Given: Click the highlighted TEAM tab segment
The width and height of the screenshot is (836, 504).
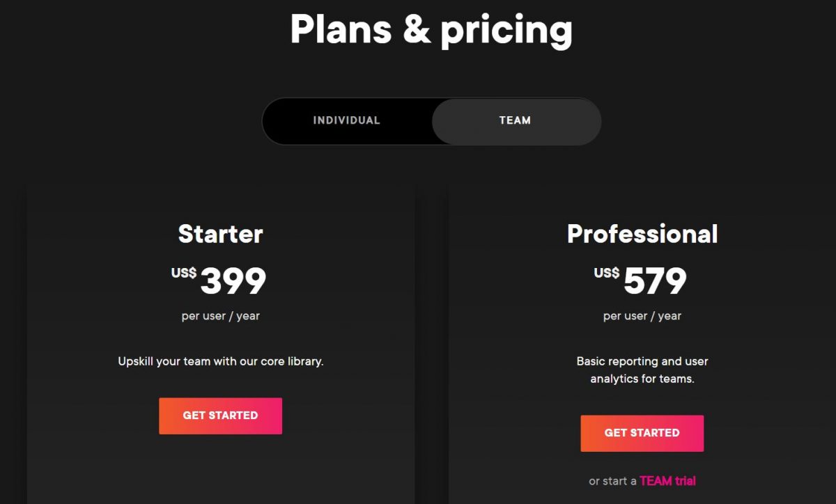Looking at the screenshot, I should 515,120.
